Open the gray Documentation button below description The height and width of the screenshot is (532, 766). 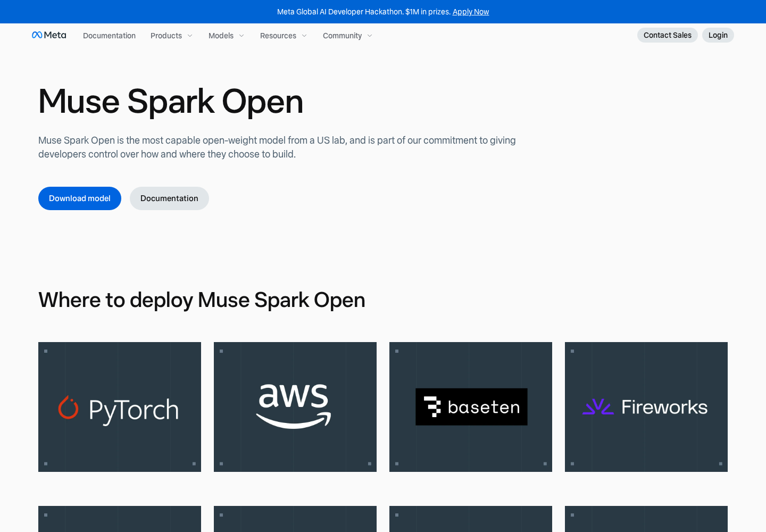[x=169, y=198]
